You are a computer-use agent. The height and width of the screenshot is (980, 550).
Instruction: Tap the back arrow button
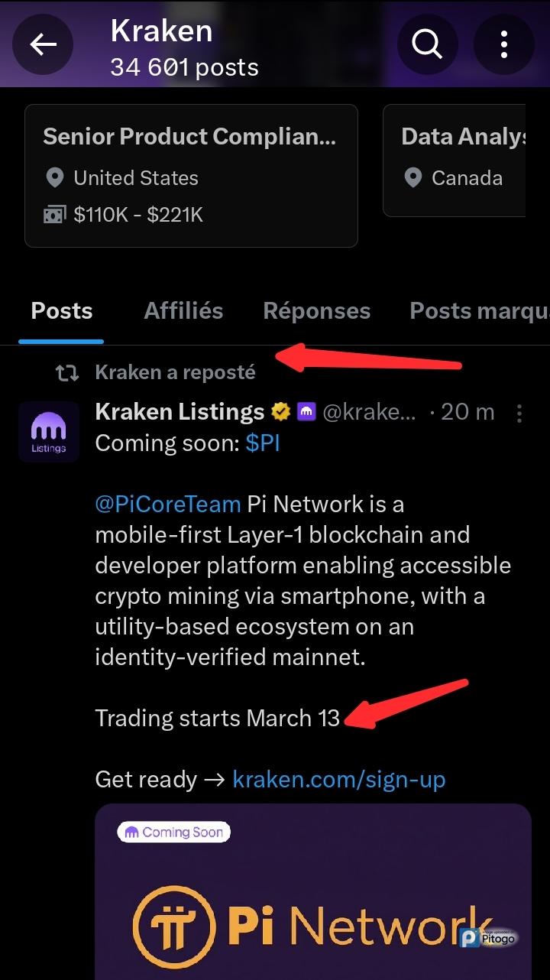click(43, 44)
